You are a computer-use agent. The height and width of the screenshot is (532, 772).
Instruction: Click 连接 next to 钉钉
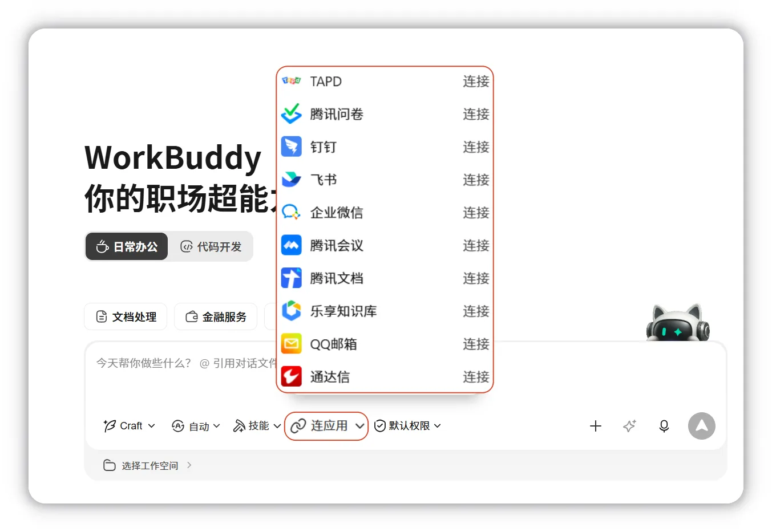476,147
